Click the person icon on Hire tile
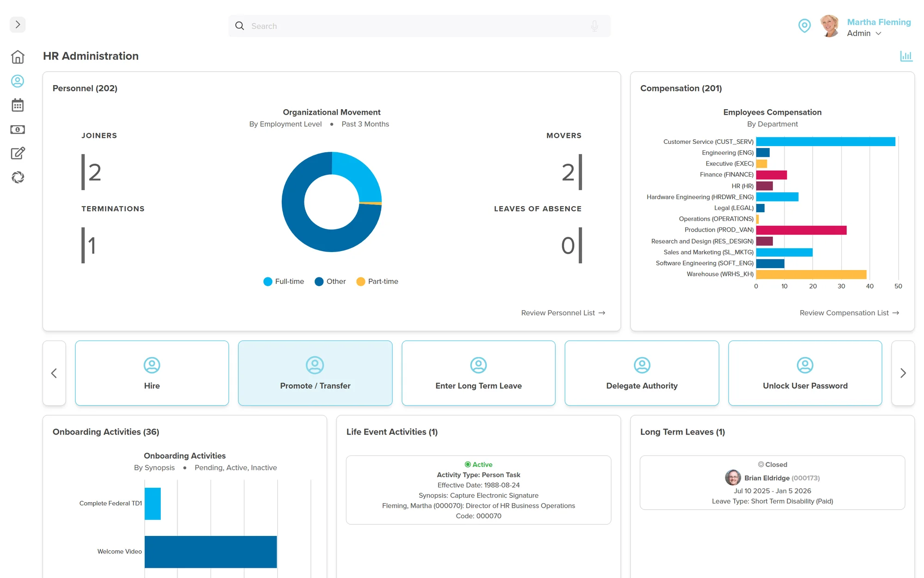The image size is (924, 578). click(152, 365)
